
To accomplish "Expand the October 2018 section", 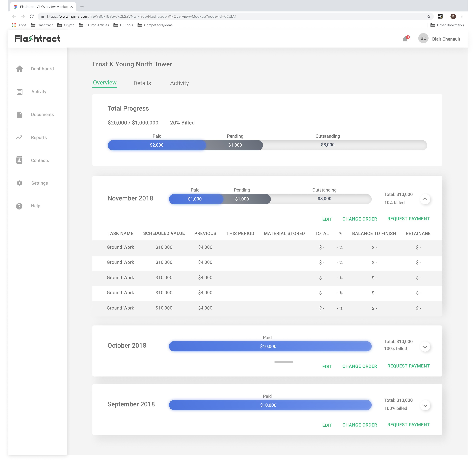I will tap(425, 347).
